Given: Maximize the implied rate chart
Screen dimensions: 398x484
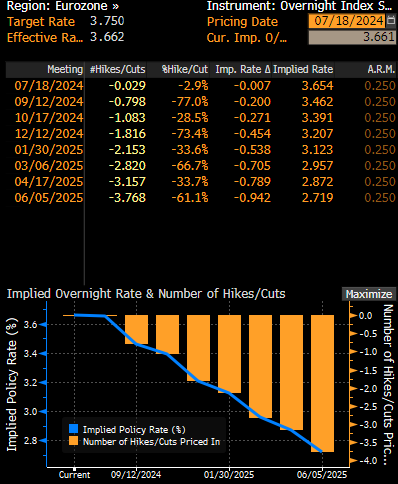Looking at the screenshot, I should pyautogui.click(x=368, y=294).
